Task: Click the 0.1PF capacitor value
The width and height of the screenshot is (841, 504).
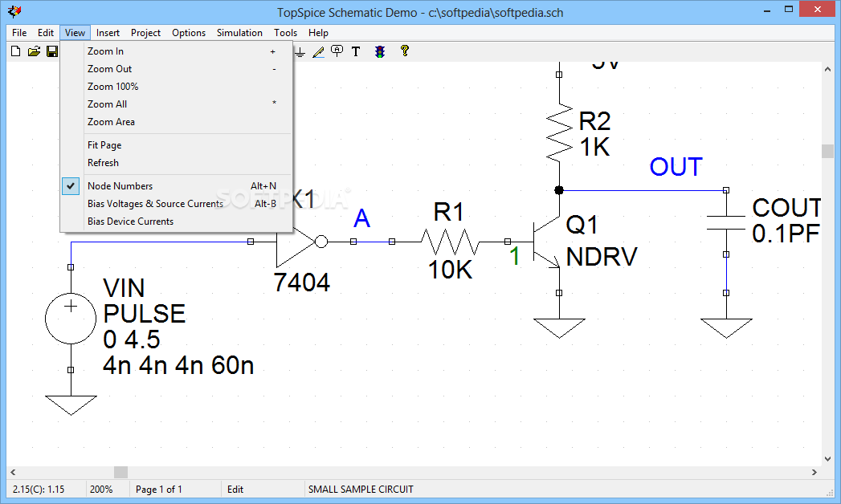Action: coord(786,234)
